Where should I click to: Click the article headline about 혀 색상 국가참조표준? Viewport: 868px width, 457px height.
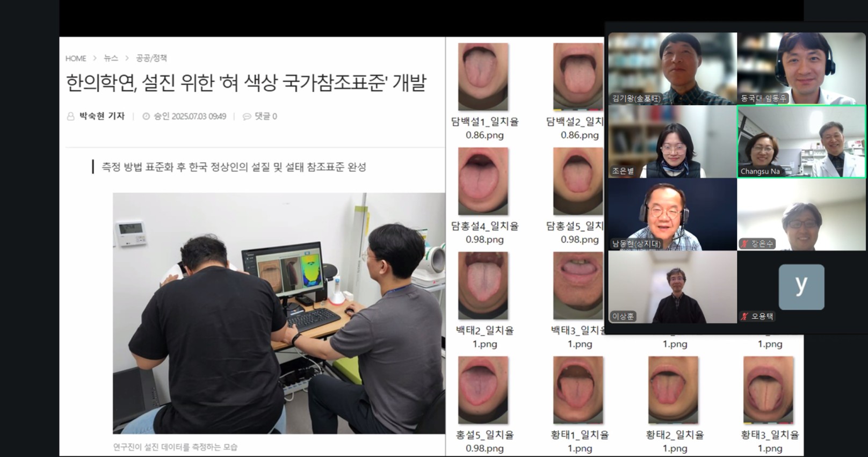[x=246, y=83]
